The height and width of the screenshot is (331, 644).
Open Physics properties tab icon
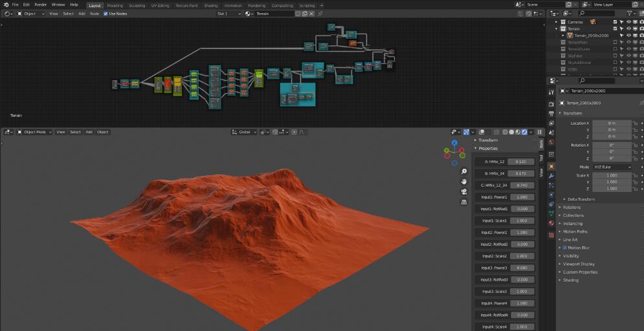pos(551,195)
